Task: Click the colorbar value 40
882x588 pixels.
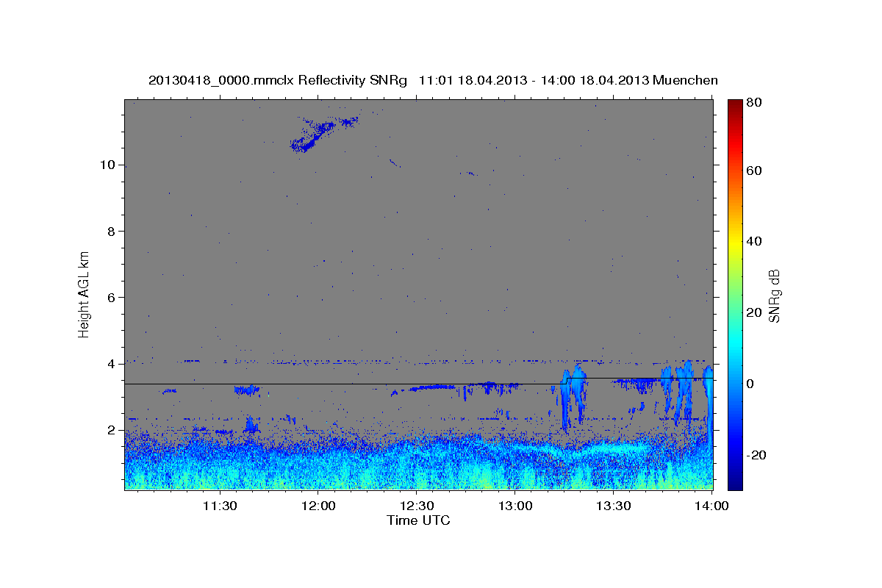Action: [x=756, y=241]
